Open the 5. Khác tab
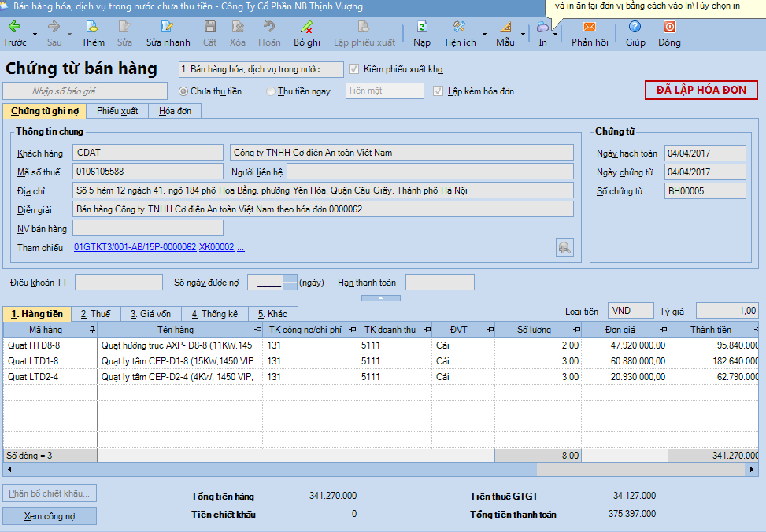The width and height of the screenshot is (766, 532). coord(272,314)
